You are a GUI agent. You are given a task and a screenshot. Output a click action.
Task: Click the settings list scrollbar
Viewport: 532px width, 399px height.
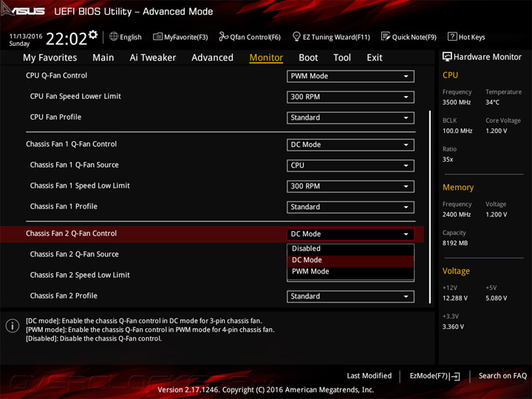[430, 207]
